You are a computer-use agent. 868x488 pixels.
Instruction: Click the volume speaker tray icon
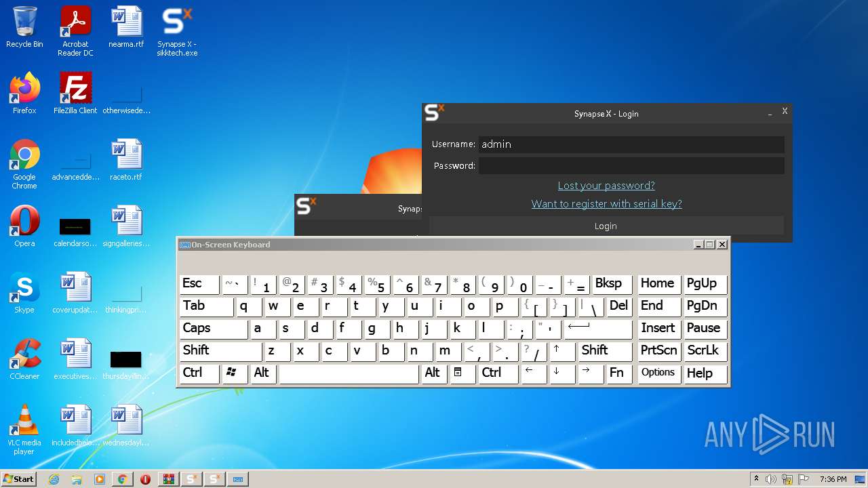pyautogui.click(x=771, y=479)
